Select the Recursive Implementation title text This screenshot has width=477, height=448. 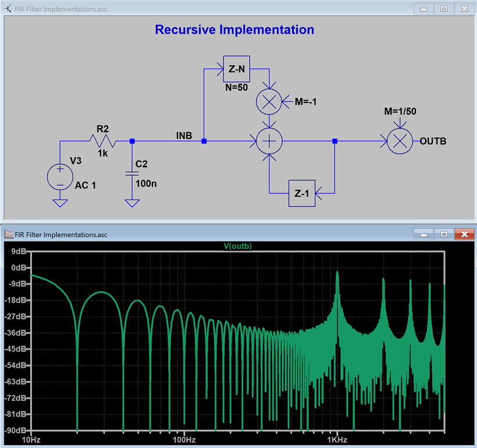pyautogui.click(x=234, y=30)
